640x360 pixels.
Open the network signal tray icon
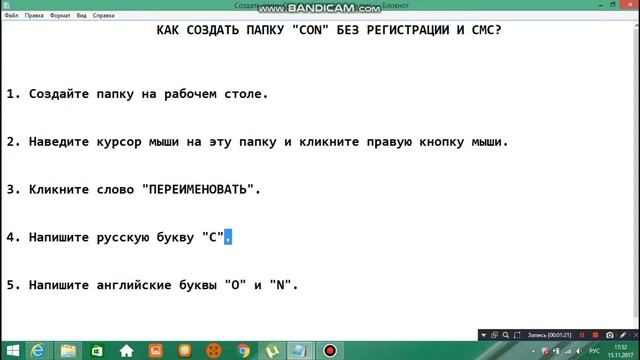click(x=568, y=351)
